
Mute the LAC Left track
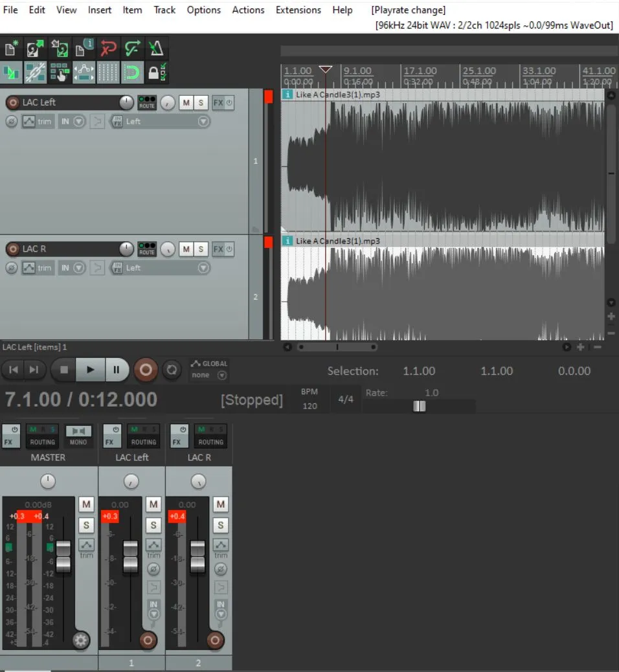coord(186,103)
